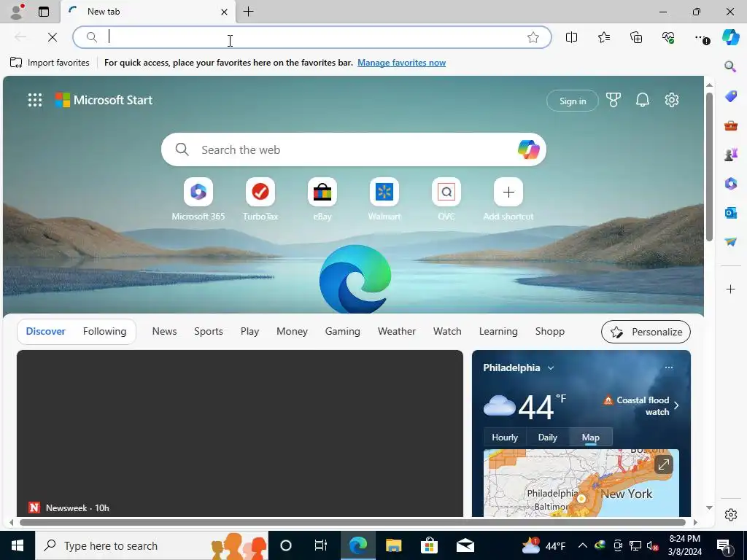The height and width of the screenshot is (560, 747).
Task: Select weather Map tab
Action: coord(590,437)
